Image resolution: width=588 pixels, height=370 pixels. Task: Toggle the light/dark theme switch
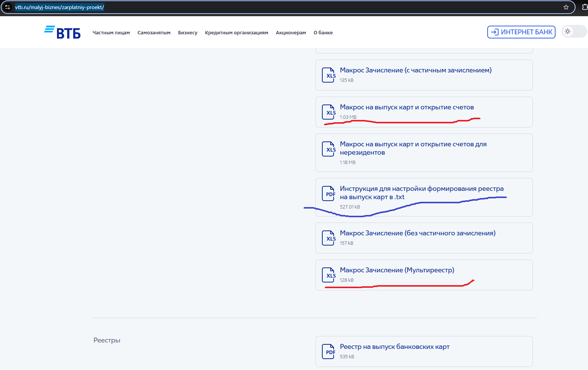pyautogui.click(x=574, y=32)
